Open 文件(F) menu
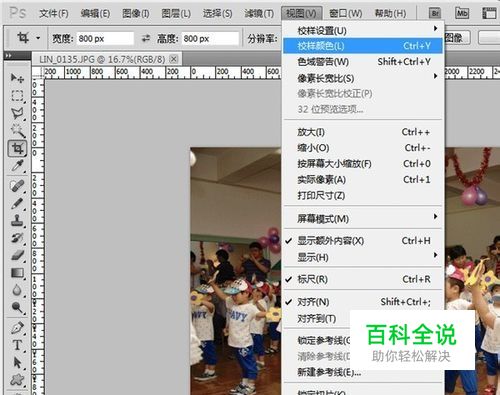500x395 pixels. (x=54, y=13)
